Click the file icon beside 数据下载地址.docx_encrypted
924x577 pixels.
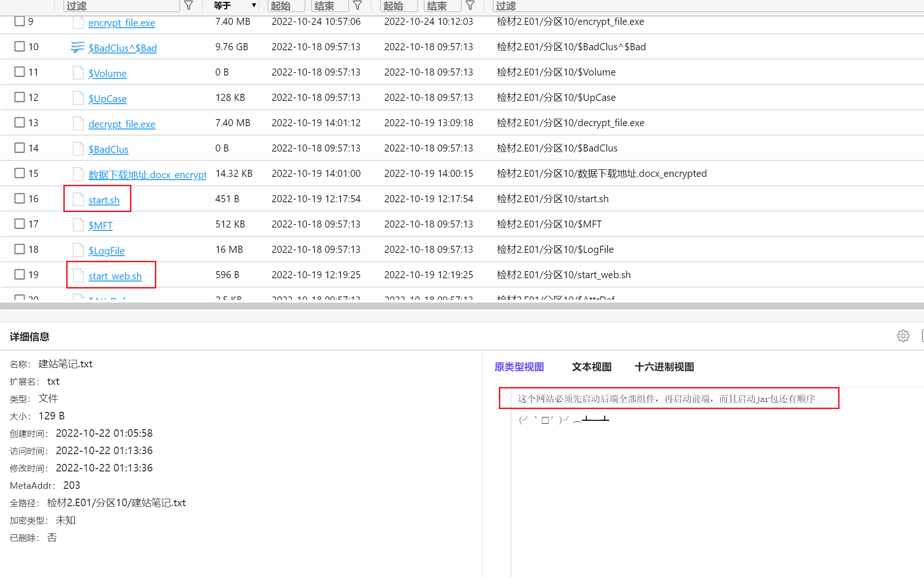click(78, 174)
